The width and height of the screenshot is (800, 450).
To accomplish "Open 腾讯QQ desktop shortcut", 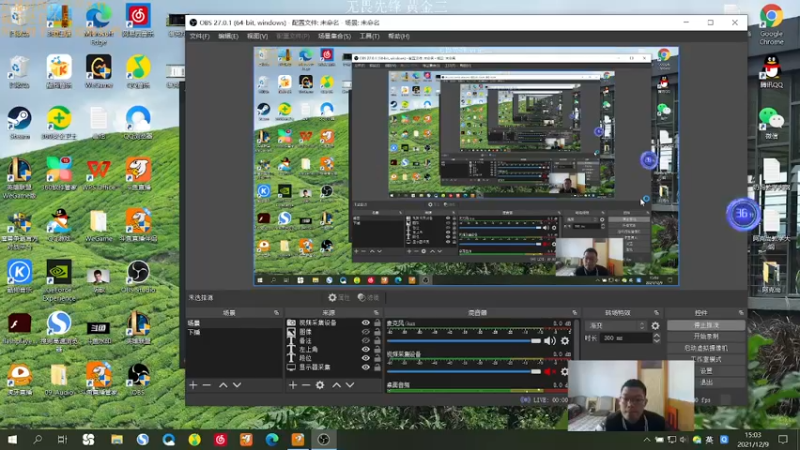I will click(x=771, y=71).
